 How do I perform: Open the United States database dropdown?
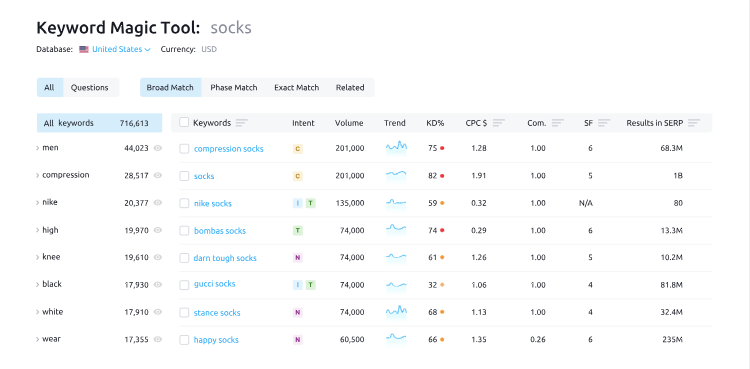121,49
